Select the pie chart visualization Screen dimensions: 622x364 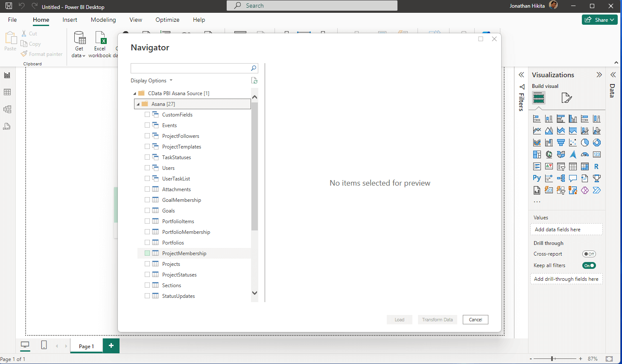tap(585, 143)
